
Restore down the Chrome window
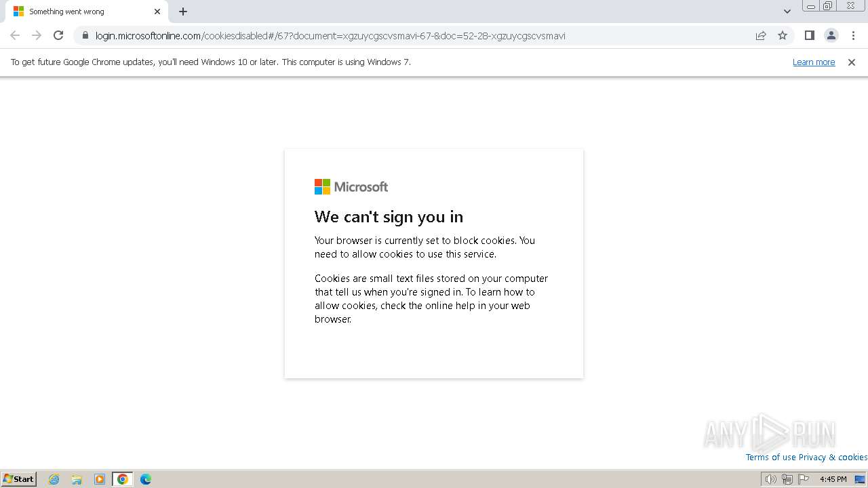tap(828, 6)
